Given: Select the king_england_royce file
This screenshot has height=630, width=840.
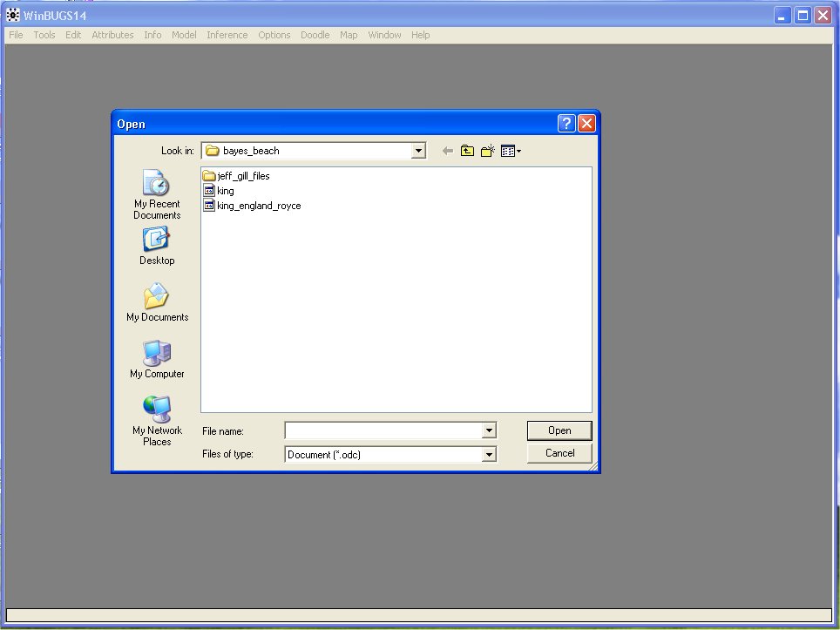Looking at the screenshot, I should coord(258,206).
